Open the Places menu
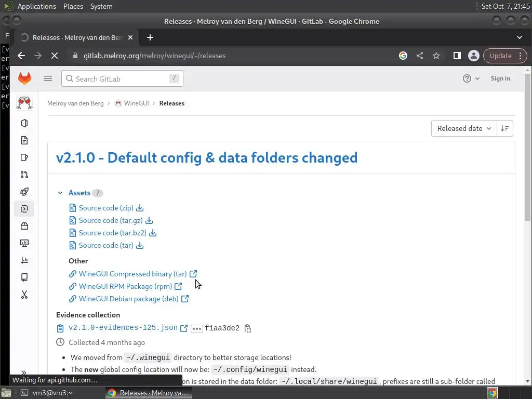This screenshot has height=399, width=532. 73,6
